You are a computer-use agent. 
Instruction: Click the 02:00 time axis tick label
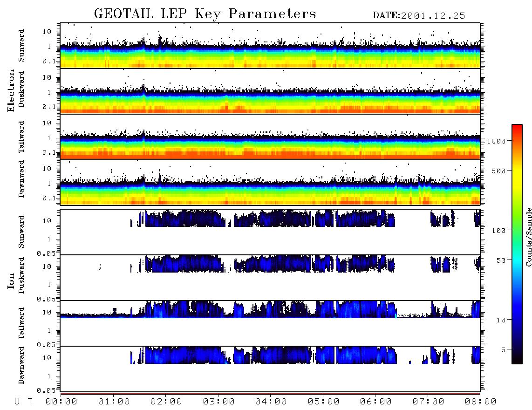[x=166, y=402]
